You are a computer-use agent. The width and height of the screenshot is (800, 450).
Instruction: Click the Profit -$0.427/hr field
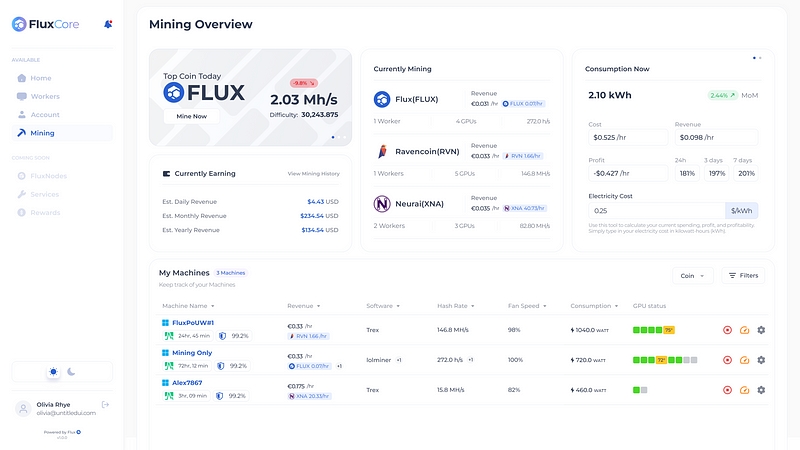[628, 173]
